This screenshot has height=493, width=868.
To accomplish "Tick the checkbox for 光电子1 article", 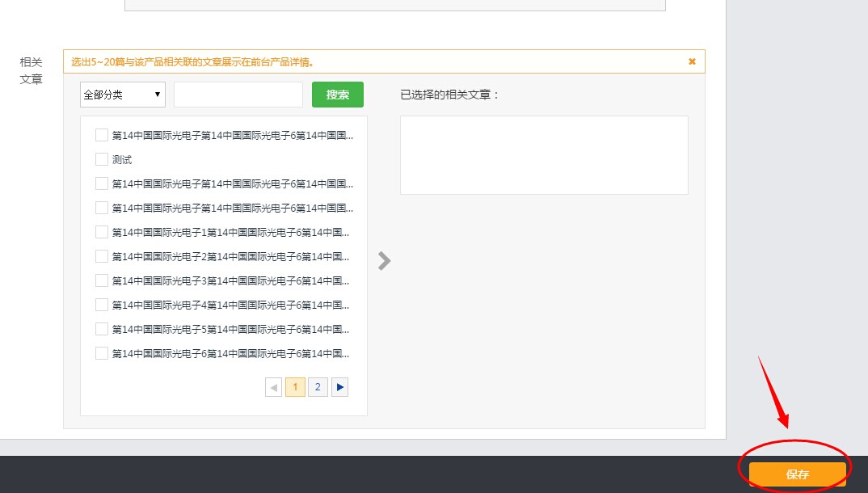I will (102, 232).
